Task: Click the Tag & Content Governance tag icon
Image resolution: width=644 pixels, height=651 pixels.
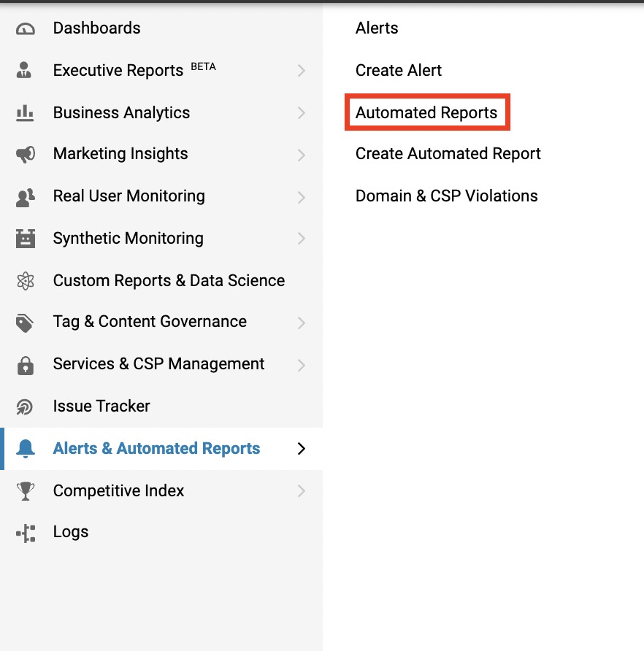Action: (x=25, y=323)
